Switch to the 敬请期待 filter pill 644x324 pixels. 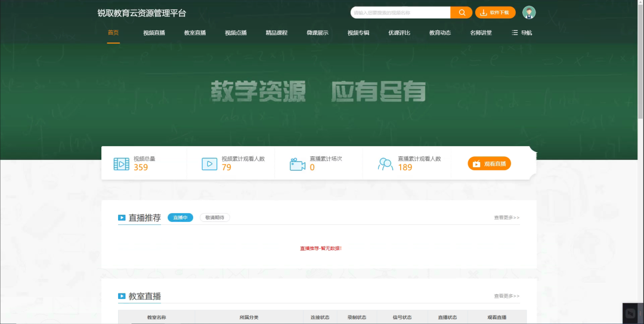[215, 218]
